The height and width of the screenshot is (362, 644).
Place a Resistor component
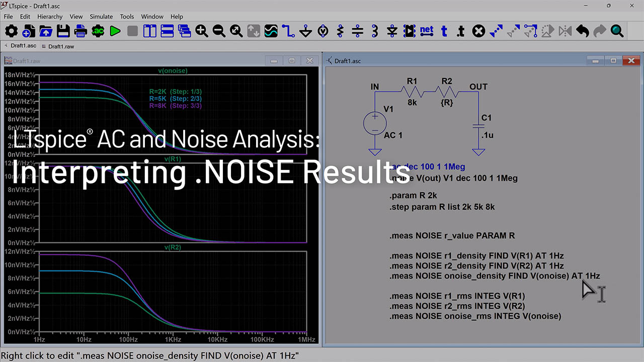point(341,31)
